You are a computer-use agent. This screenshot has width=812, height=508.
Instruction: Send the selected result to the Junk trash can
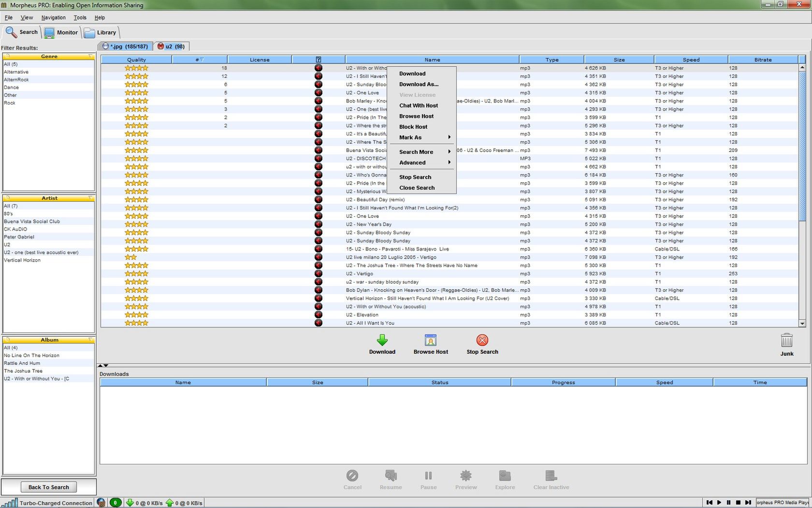[x=787, y=340]
